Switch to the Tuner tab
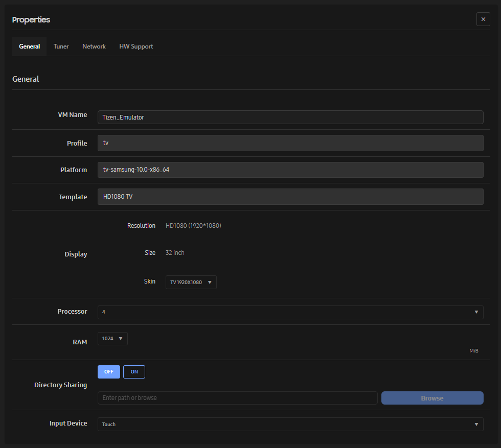 click(x=61, y=46)
